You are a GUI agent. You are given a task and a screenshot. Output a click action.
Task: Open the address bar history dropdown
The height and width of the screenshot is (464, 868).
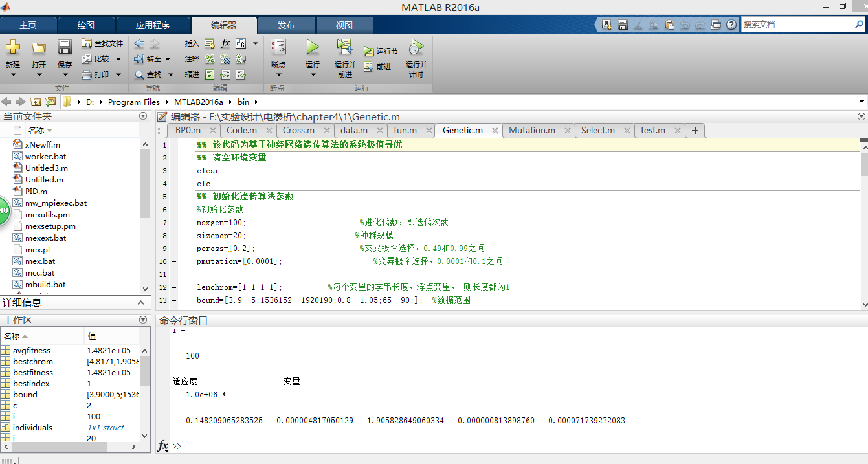(x=862, y=102)
